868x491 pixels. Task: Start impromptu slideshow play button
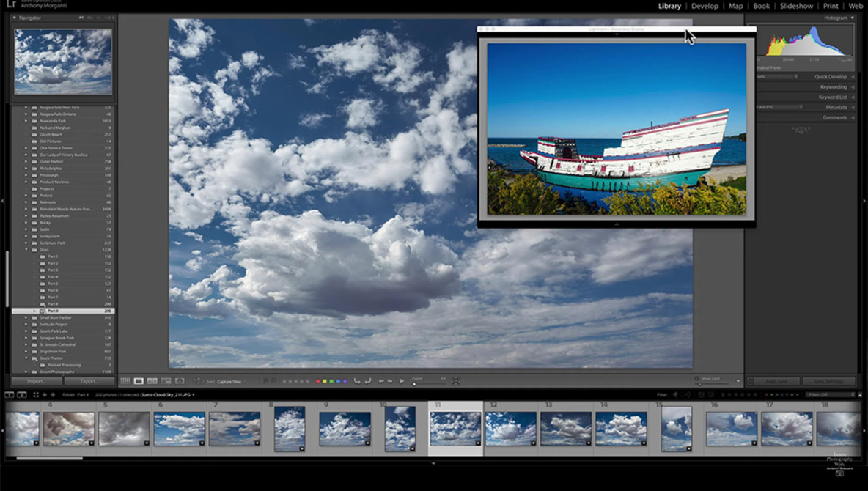coord(402,381)
